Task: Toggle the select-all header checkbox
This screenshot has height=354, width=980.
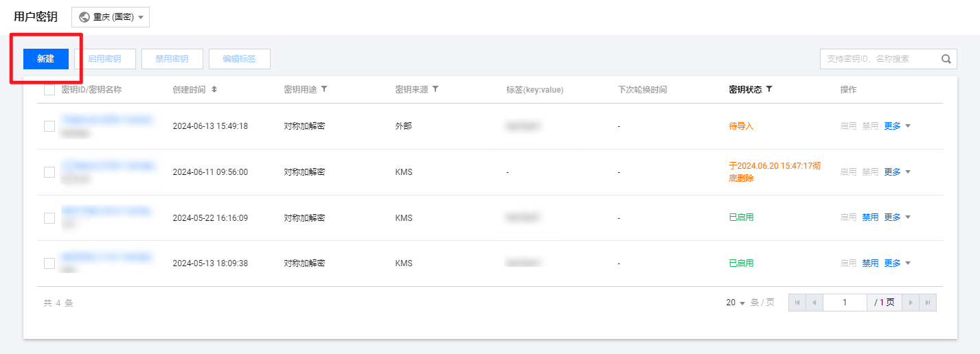Action: (x=49, y=90)
